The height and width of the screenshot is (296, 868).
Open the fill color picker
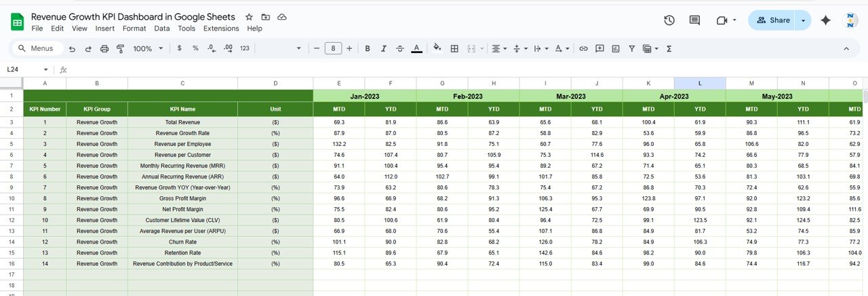tap(437, 49)
